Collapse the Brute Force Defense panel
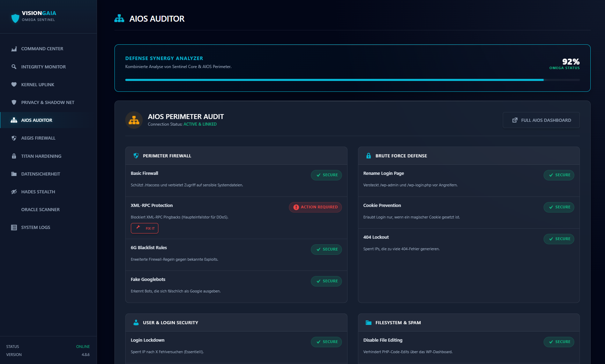Screen dimensions: 605x364 [469, 156]
